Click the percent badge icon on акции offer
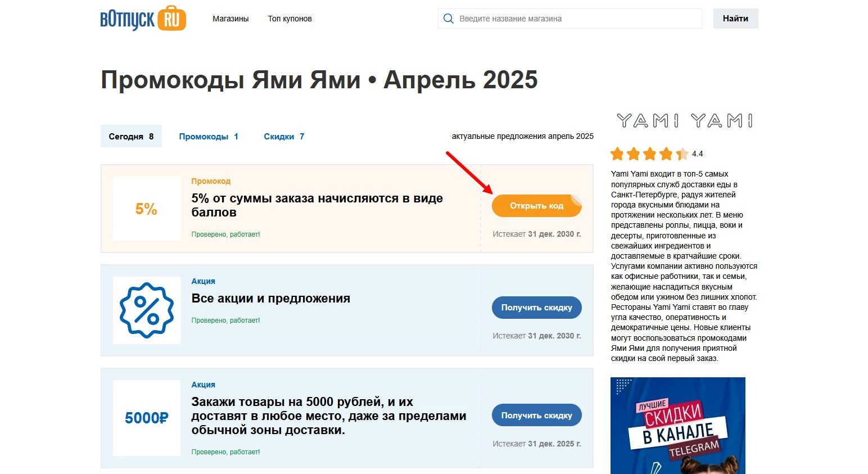This screenshot has width=868, height=474. coord(146,310)
